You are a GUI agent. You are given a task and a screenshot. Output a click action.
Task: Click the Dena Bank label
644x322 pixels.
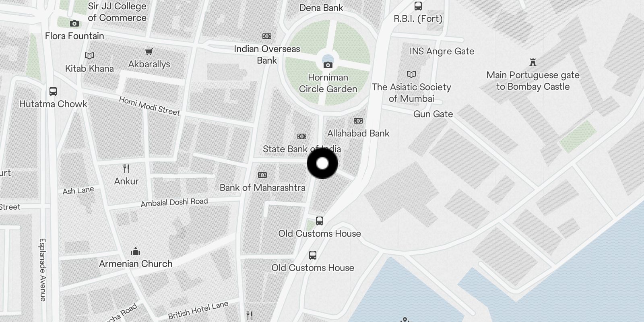click(321, 8)
